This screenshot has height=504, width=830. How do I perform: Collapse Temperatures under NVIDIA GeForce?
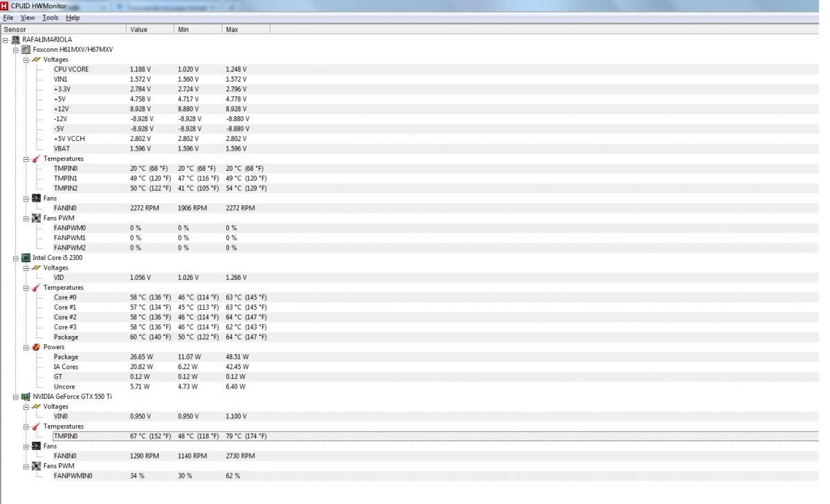(26, 426)
